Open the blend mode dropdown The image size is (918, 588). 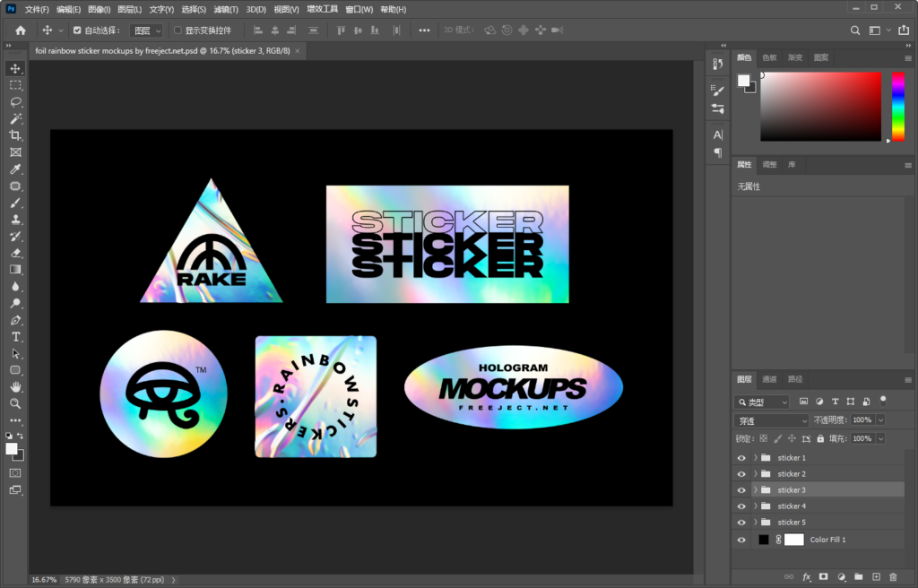[771, 420]
